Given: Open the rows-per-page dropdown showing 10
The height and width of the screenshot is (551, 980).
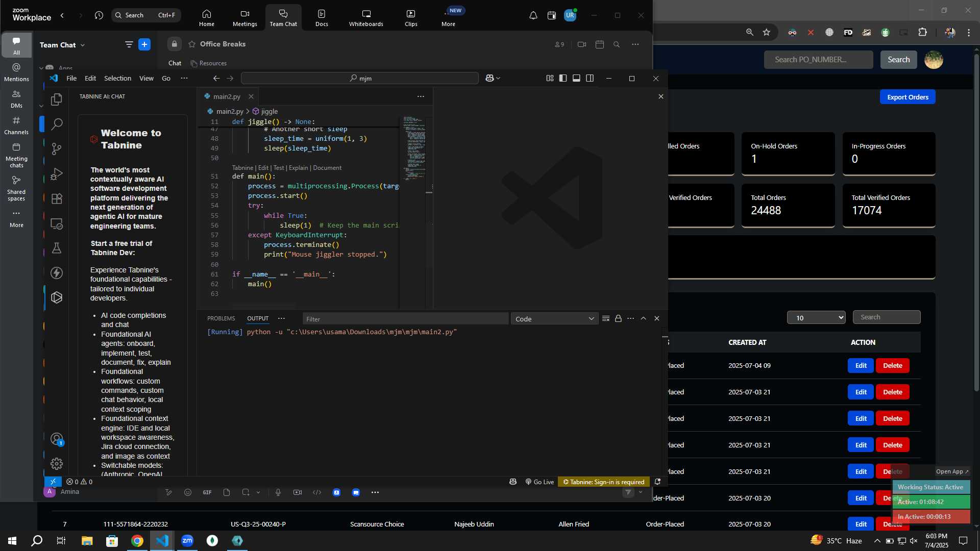Looking at the screenshot, I should click(816, 317).
